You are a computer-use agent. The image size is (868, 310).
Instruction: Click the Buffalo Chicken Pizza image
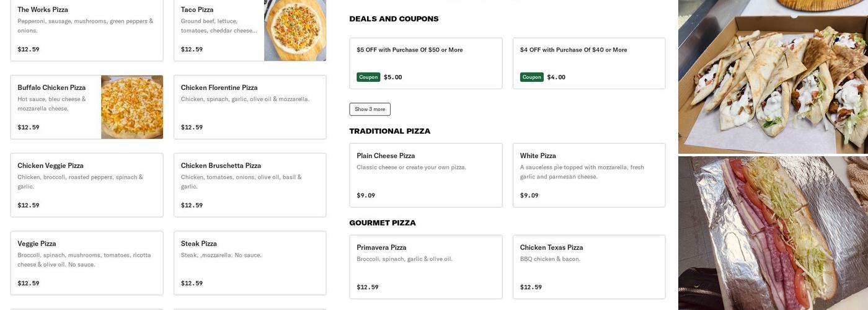132,107
